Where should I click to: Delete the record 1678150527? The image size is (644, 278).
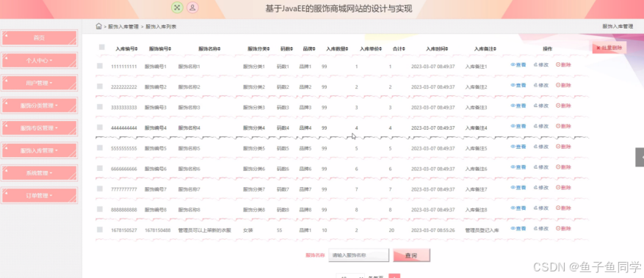coord(563,229)
